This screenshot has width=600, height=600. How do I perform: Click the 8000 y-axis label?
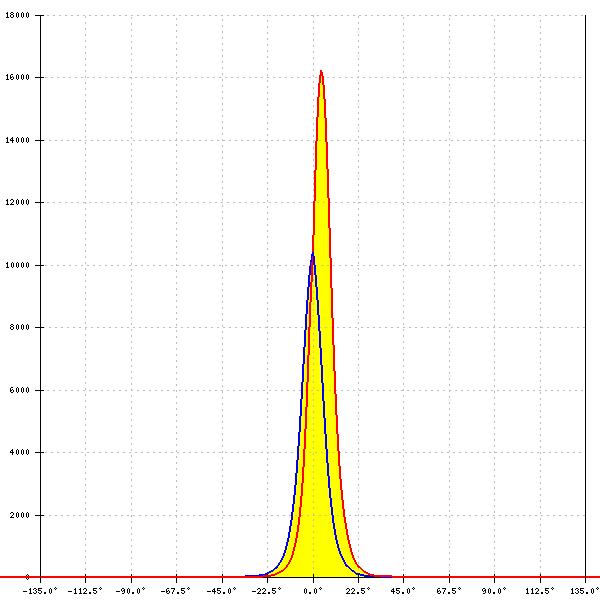20,327
